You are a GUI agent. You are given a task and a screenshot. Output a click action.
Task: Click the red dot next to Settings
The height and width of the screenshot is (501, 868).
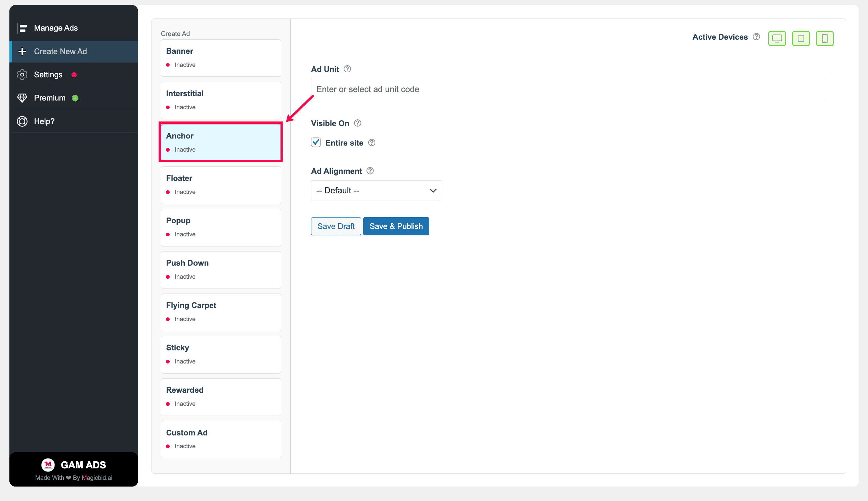[74, 75]
